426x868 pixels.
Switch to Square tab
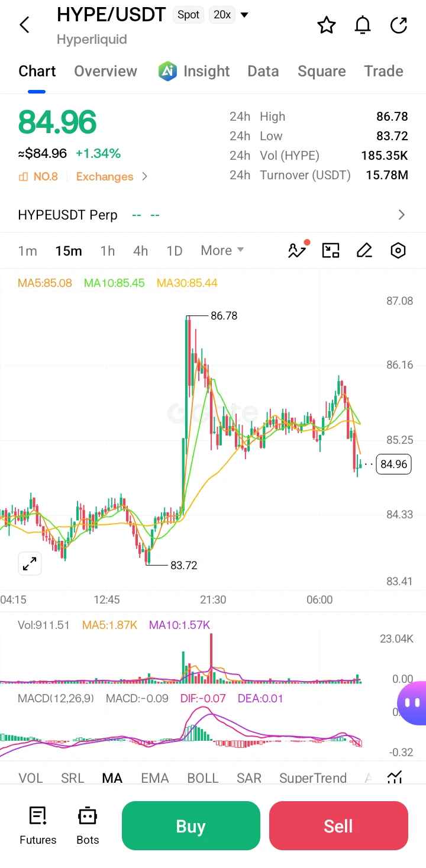pos(322,71)
